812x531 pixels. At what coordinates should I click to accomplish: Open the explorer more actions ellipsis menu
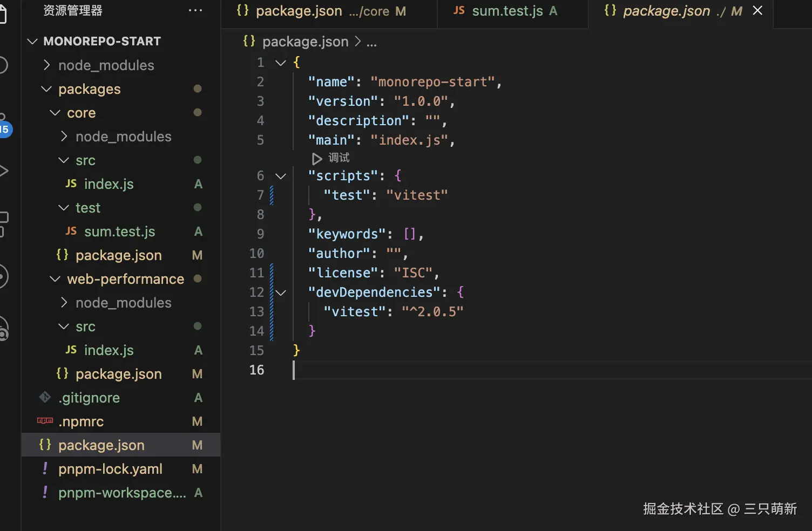click(195, 10)
